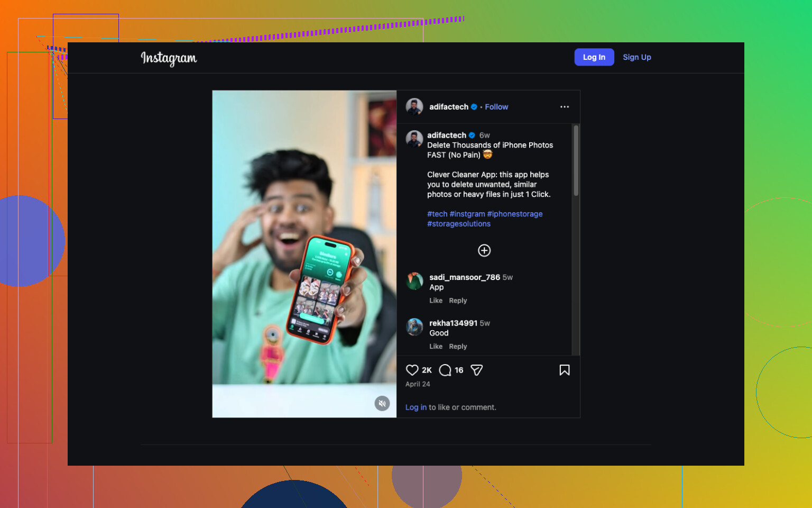
Task: Open comments via the speech bubble icon
Action: pos(445,370)
